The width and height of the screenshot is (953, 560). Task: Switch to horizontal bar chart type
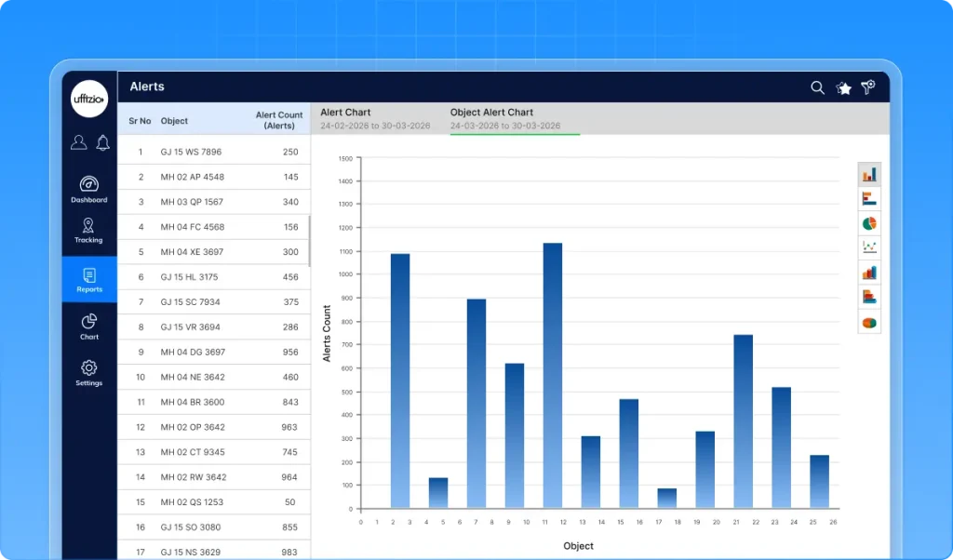869,198
